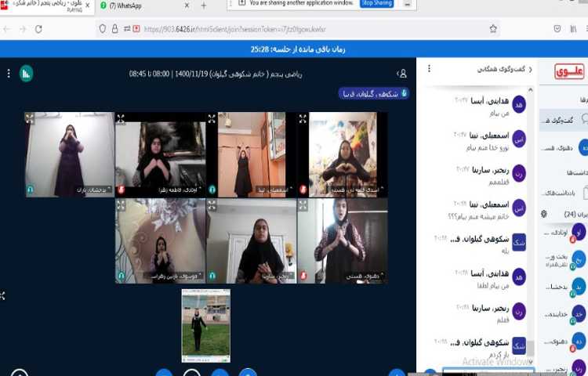The image size is (588, 376).
Task: Click the red muted microphone on second webcam
Action: coord(121,190)
